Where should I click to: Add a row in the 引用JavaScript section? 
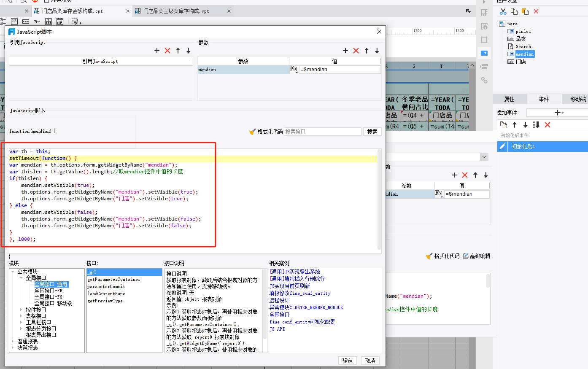click(157, 51)
